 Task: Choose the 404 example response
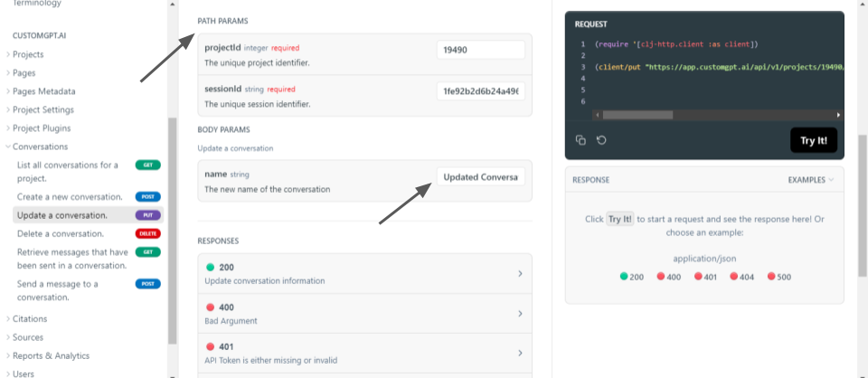pos(741,277)
